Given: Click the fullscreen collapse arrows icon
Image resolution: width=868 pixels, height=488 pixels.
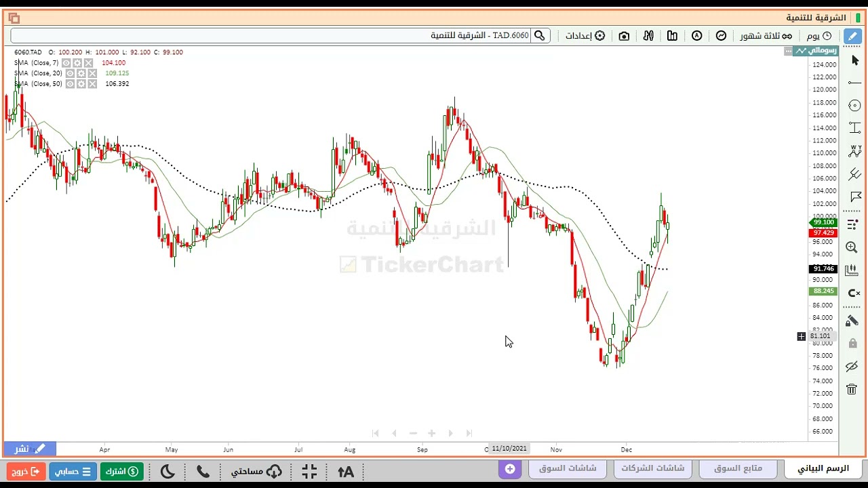Looking at the screenshot, I should click(x=309, y=471).
